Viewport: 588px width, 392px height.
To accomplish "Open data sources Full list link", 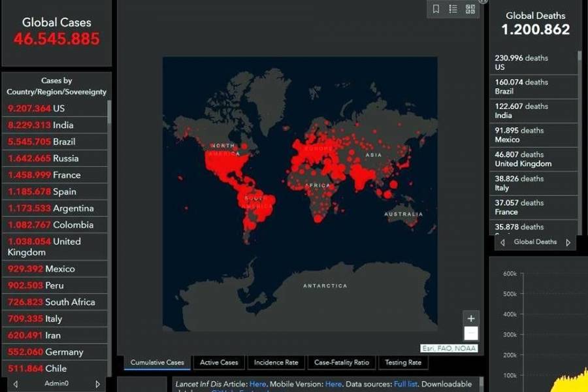I will click(x=405, y=384).
